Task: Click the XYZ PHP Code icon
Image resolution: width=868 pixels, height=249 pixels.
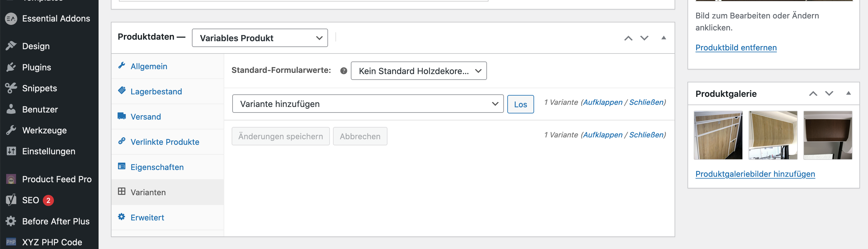Action: click(11, 242)
